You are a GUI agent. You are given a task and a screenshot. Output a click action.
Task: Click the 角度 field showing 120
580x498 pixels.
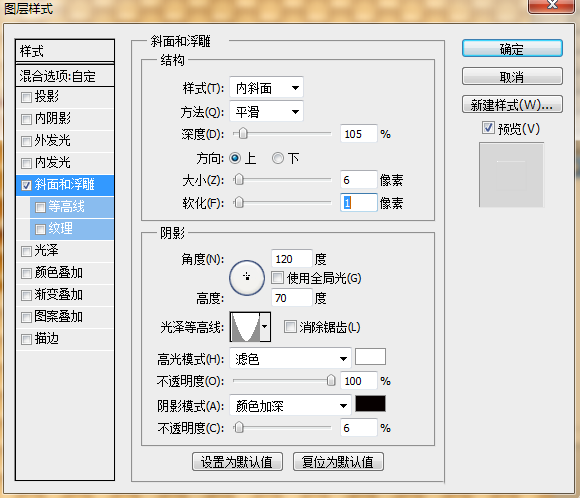(291, 259)
